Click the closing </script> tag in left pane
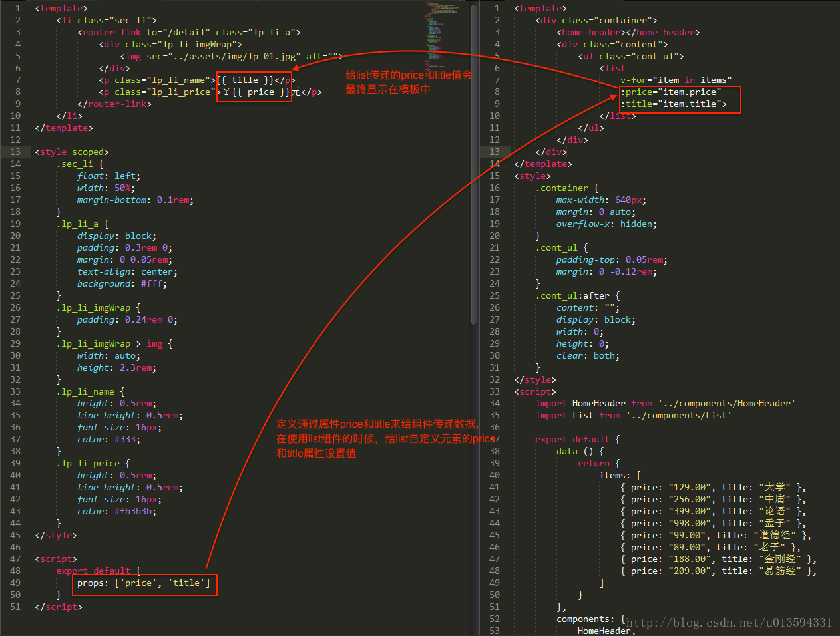 pos(59,607)
